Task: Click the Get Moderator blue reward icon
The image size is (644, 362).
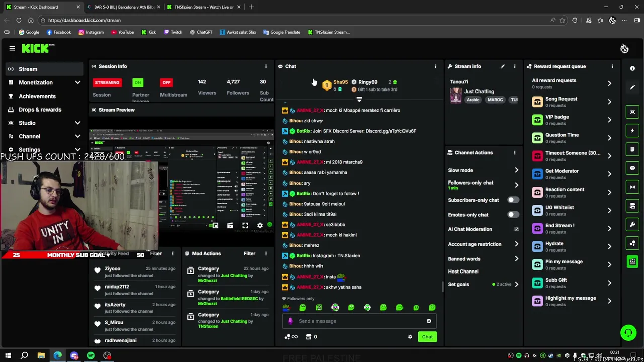Action: click(x=537, y=174)
